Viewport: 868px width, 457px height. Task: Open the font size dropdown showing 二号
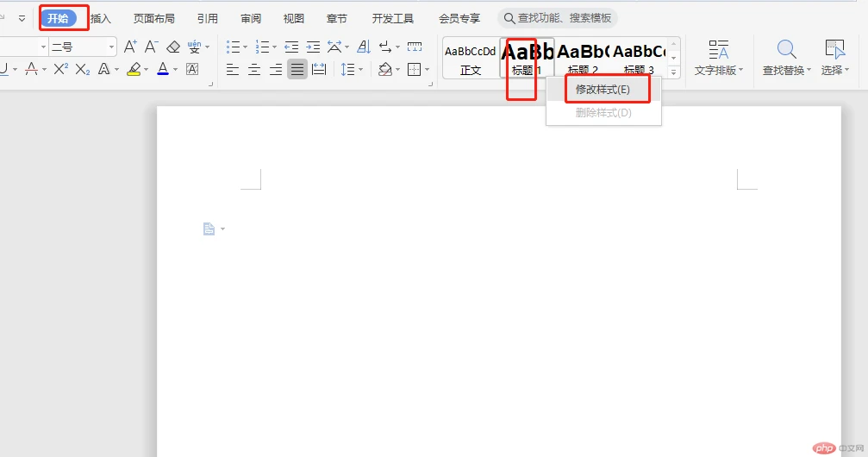(82, 47)
